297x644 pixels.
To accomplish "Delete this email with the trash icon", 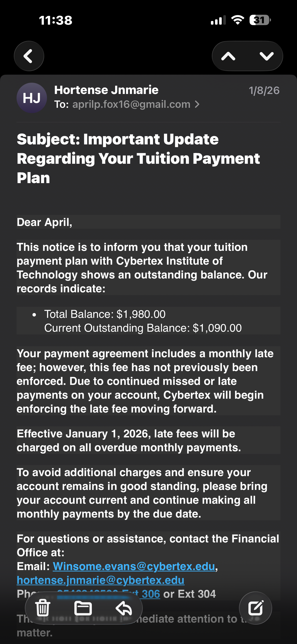I will click(43, 608).
